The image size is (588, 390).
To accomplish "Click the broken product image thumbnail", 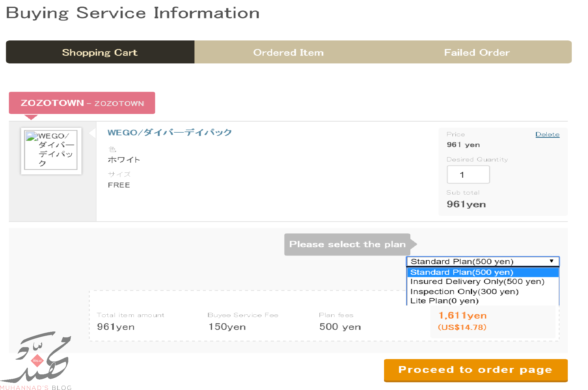I will click(51, 150).
